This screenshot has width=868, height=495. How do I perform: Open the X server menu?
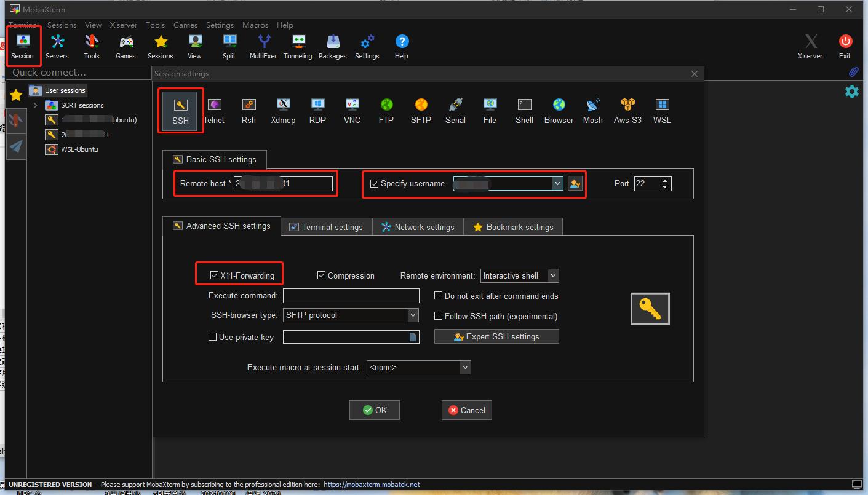pyautogui.click(x=124, y=25)
